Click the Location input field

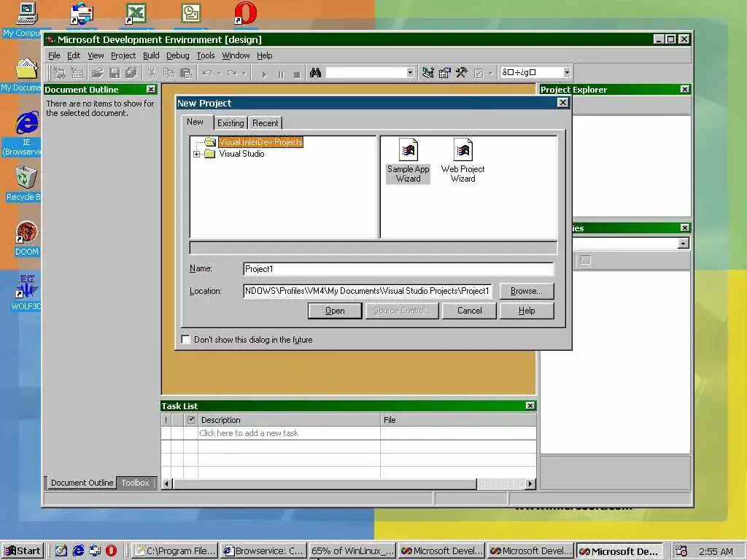click(x=368, y=291)
